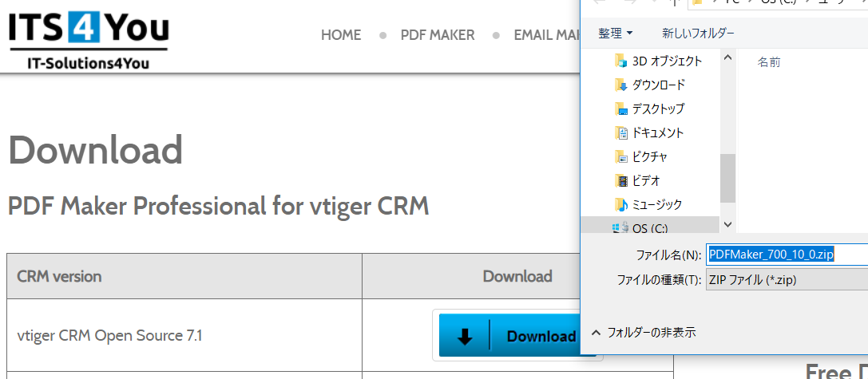
Task: Open the PDF MAKER menu item
Action: click(x=438, y=35)
